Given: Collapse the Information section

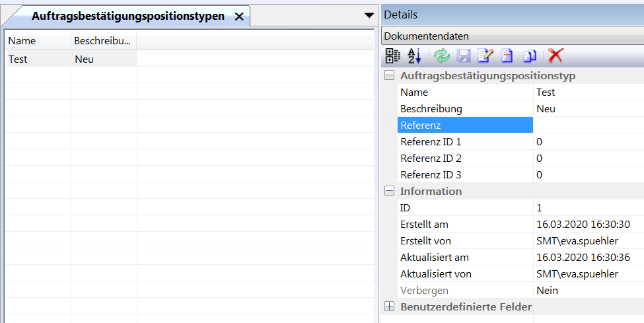Looking at the screenshot, I should click(x=390, y=192).
